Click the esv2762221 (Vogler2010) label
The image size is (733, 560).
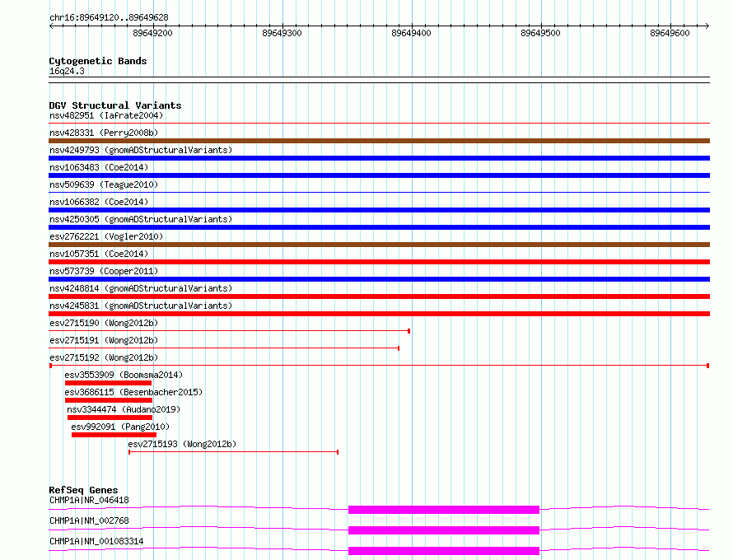[x=106, y=236]
